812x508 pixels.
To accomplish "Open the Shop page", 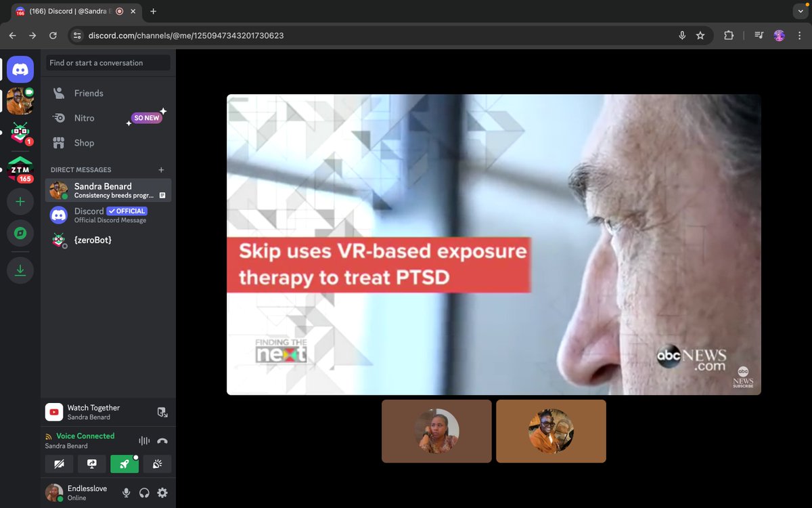I will point(108,143).
